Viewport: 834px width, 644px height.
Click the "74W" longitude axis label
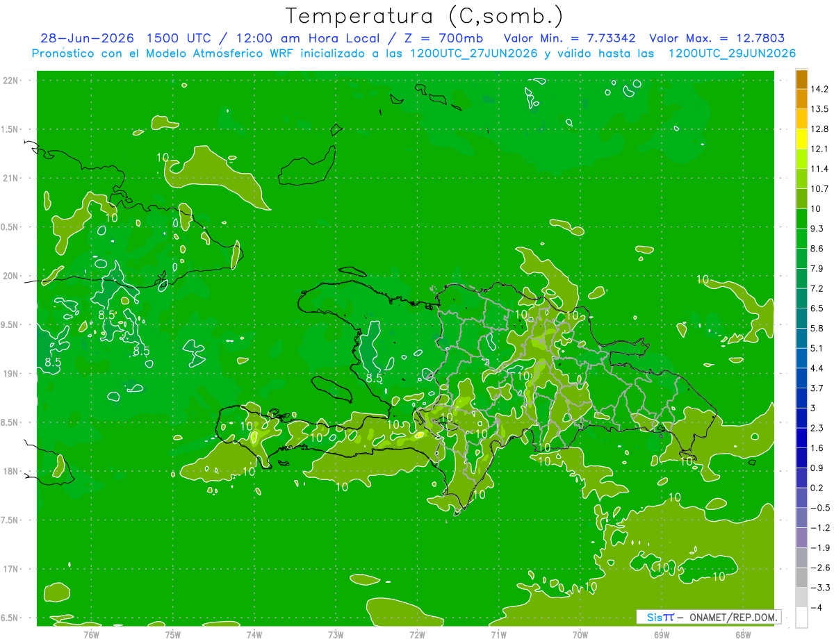254,634
